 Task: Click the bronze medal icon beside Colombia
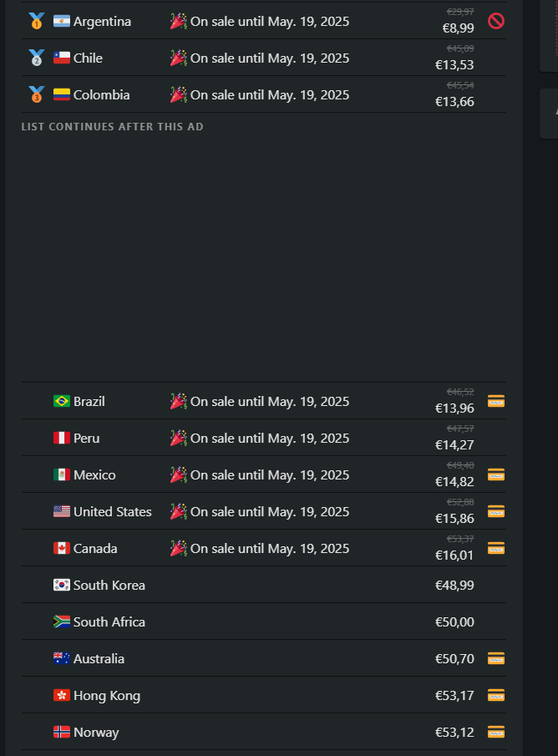point(36,94)
